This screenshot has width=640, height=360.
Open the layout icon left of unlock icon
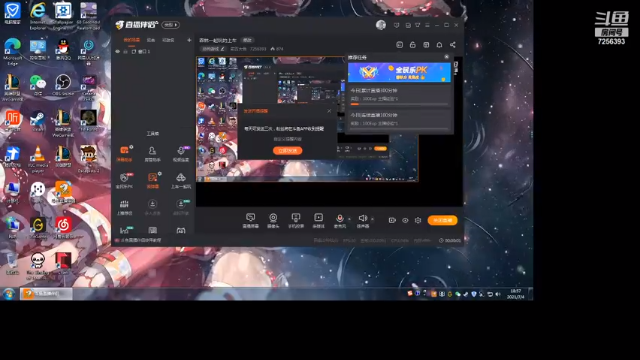click(400, 45)
